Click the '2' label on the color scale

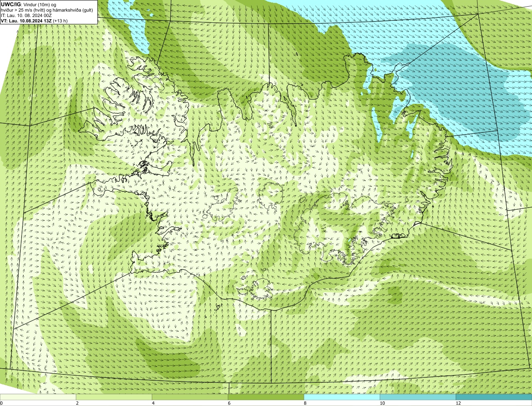pos(77,403)
